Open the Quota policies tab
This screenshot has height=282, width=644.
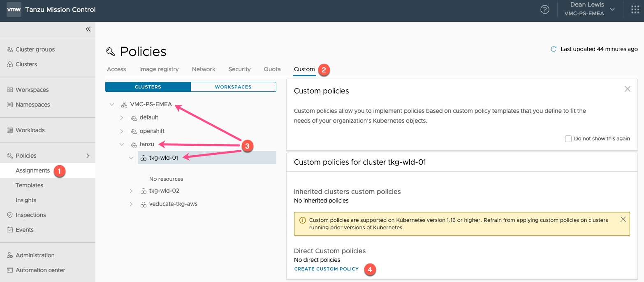272,69
